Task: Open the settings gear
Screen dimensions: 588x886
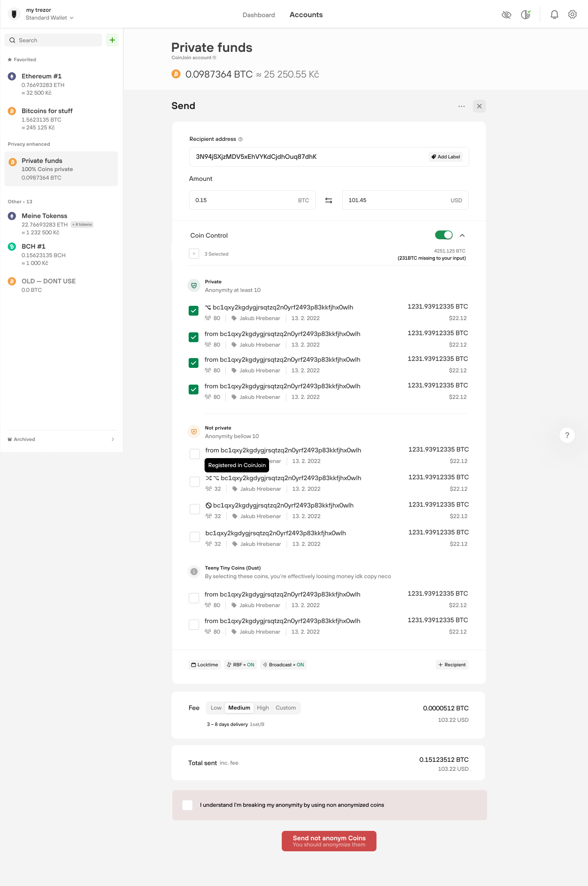Action: tap(572, 15)
